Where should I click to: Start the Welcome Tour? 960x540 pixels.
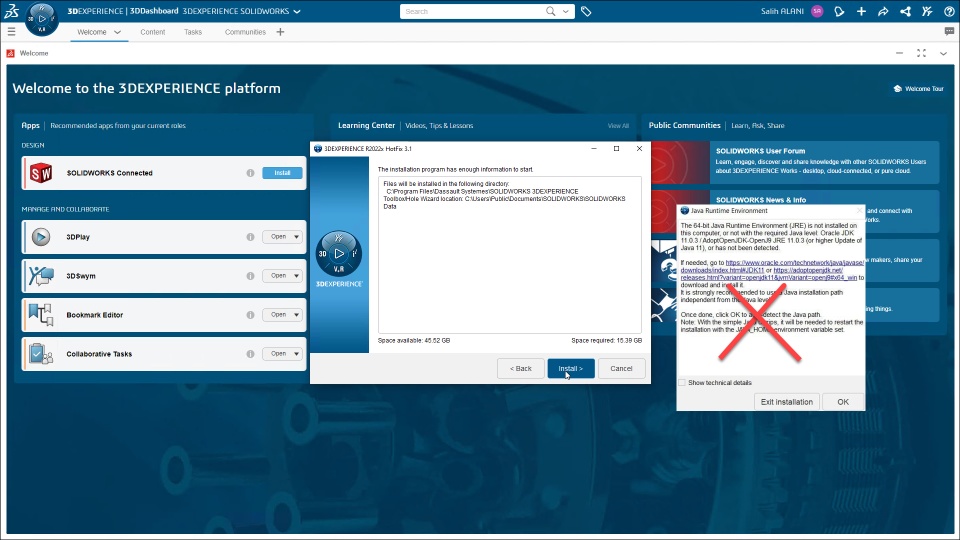918,89
